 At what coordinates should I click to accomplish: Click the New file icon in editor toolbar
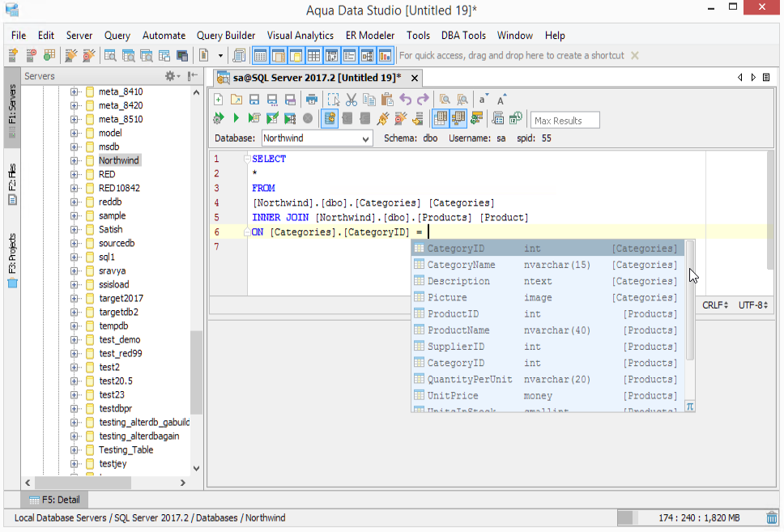coord(218,100)
